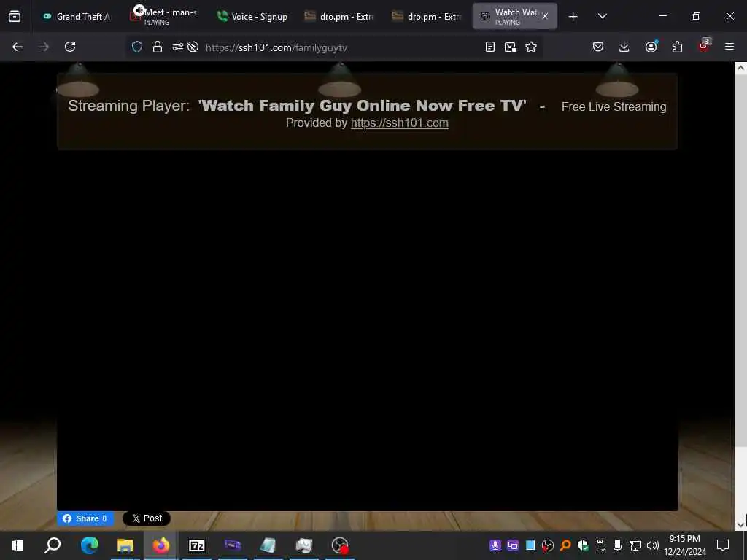Screen dimensions: 747x560
Task: Show site security lock info
Action: 158,47
